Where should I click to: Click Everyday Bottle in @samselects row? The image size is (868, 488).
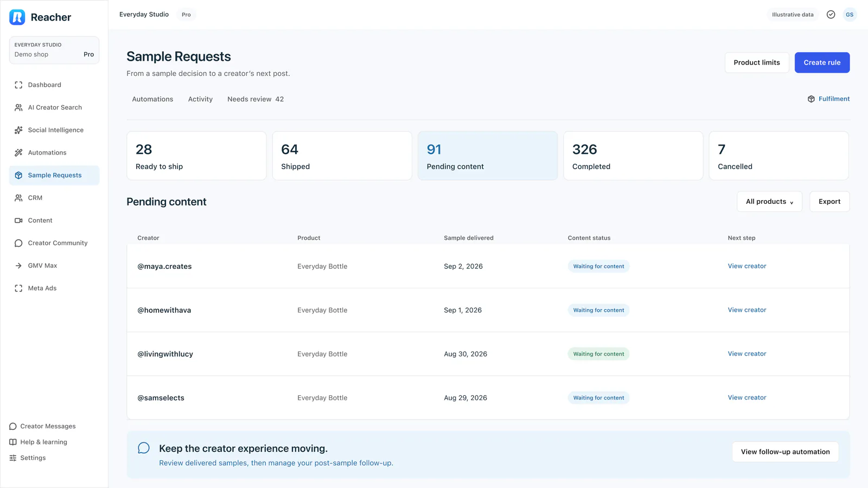(x=322, y=398)
